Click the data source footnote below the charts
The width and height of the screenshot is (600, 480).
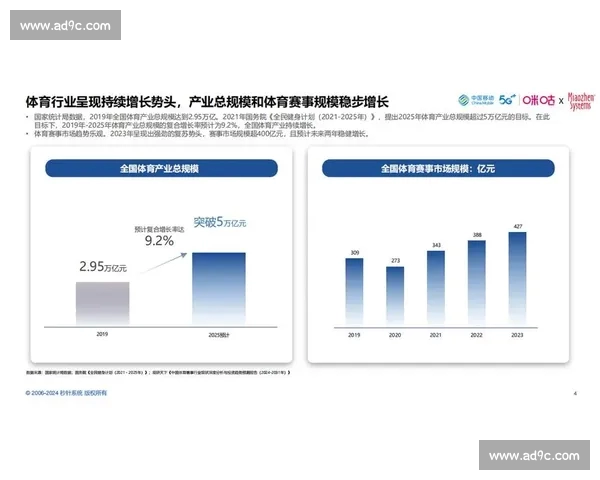(158, 372)
